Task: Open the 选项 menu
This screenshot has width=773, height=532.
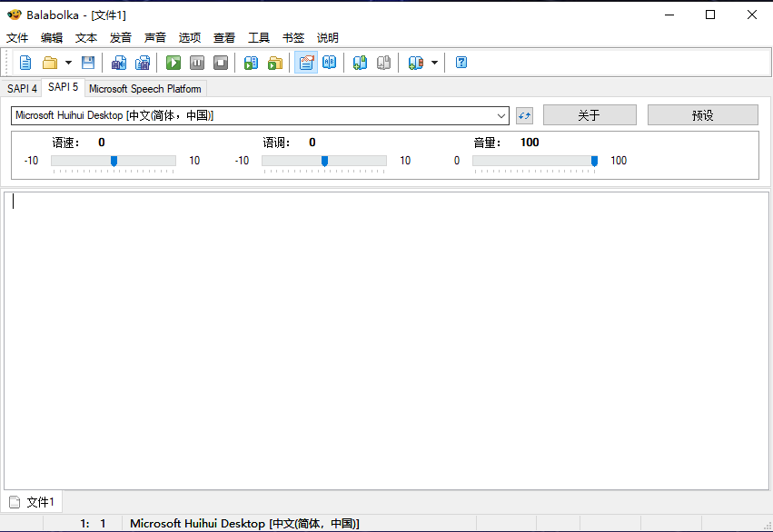Action: [x=190, y=38]
